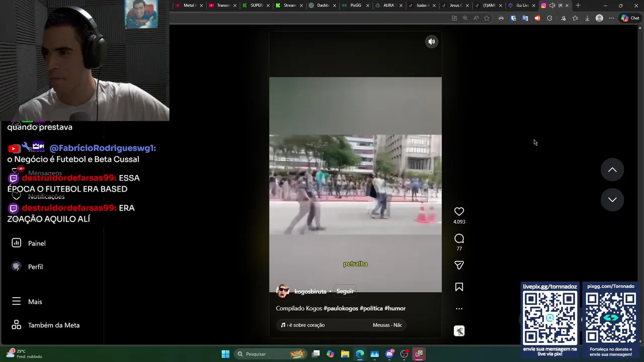Mute the Instagram tab via tab speaker icon
644x362 pixels.
(552, 6)
